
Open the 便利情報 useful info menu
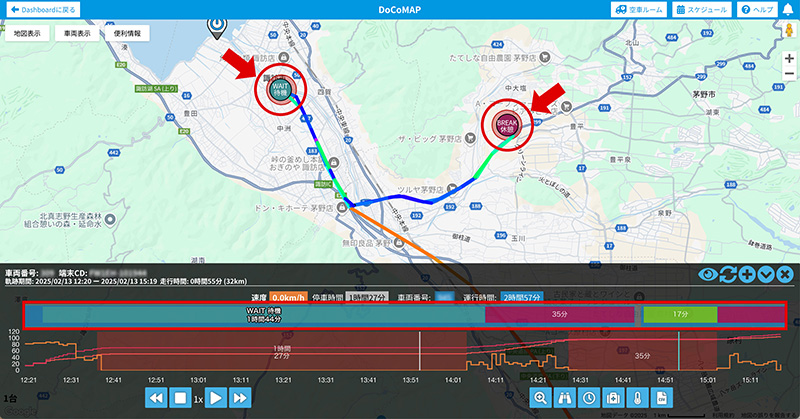coord(126,33)
